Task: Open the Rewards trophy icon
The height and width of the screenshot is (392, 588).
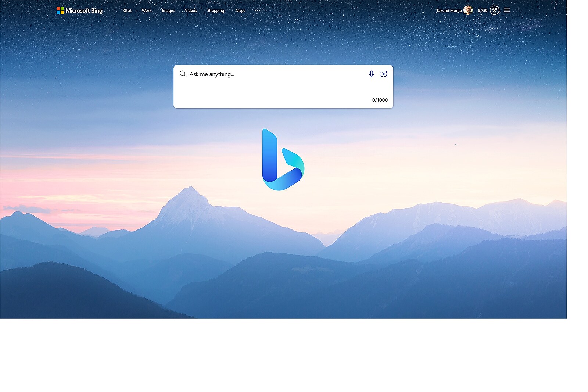Action: tap(495, 10)
